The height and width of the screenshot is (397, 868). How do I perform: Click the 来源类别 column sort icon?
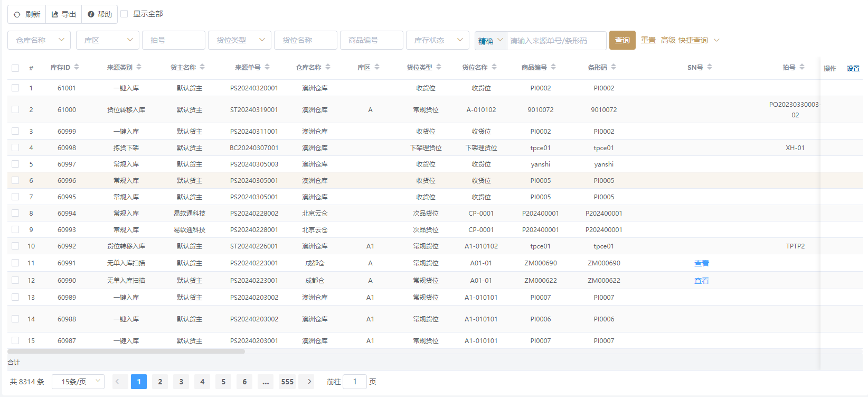click(x=139, y=67)
